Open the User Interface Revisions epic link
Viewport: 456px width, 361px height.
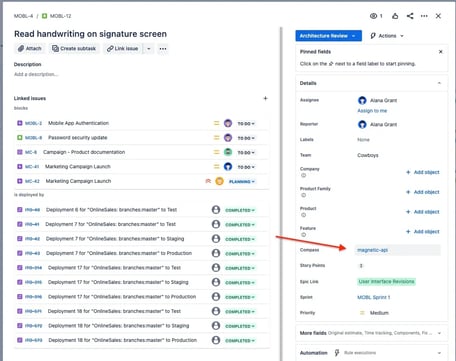(x=386, y=282)
